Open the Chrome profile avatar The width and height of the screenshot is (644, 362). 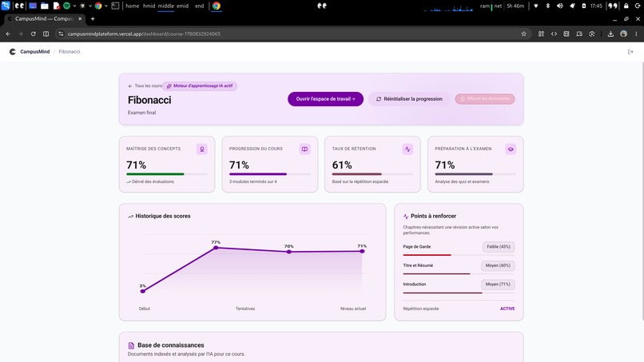tap(623, 34)
